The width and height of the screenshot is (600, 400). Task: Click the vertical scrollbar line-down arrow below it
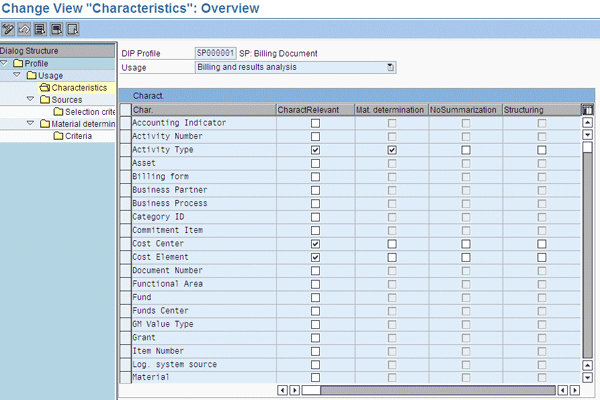point(587,135)
